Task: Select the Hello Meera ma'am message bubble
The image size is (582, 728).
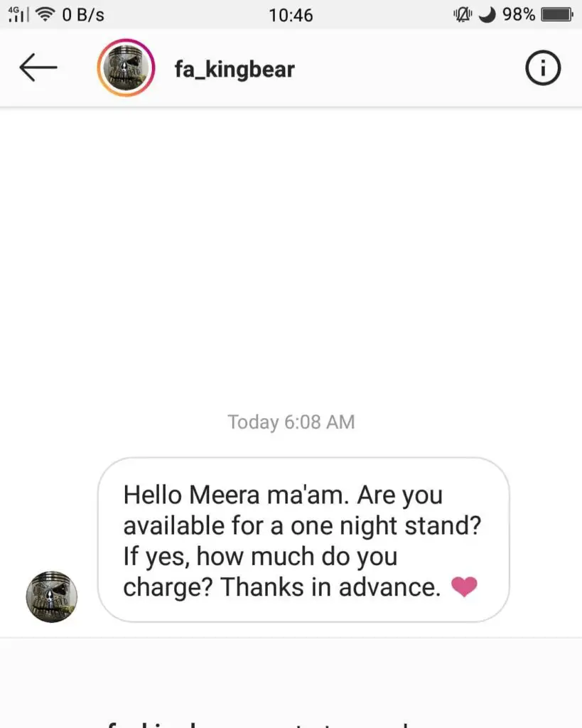Action: coord(303,540)
